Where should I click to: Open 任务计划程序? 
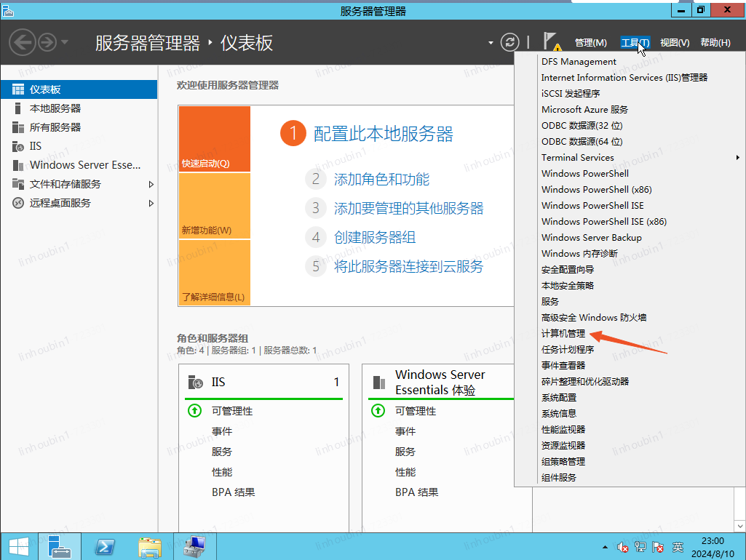coord(568,349)
